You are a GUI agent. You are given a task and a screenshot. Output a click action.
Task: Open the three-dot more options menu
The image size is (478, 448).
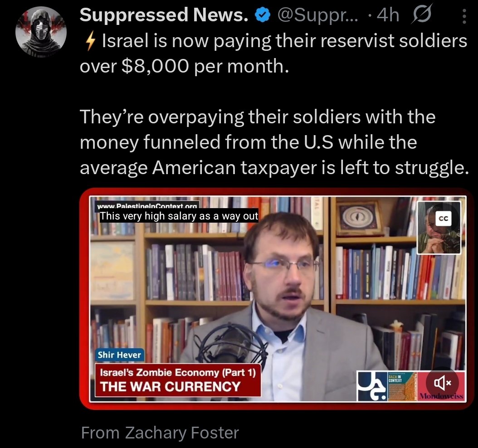tap(463, 16)
